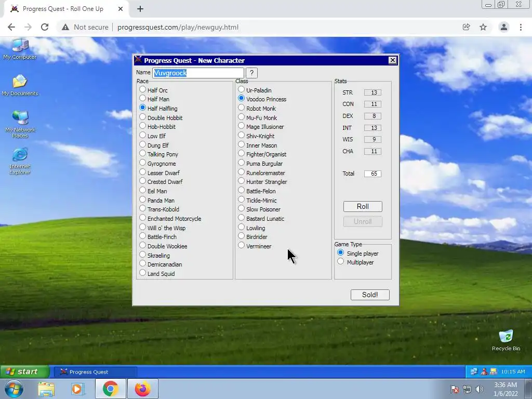Image resolution: width=532 pixels, height=399 pixels.
Task: Share this page icon in address bar
Action: (x=466, y=27)
